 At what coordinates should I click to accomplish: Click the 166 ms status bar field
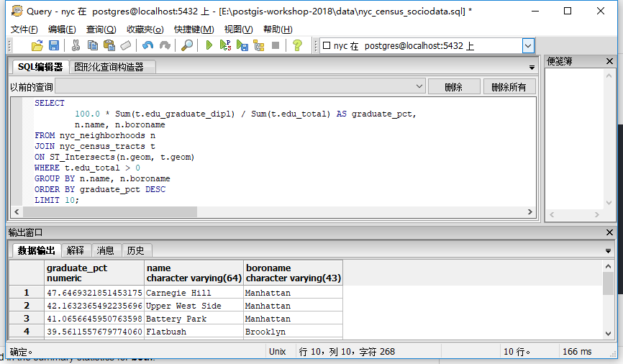pyautogui.click(x=577, y=352)
